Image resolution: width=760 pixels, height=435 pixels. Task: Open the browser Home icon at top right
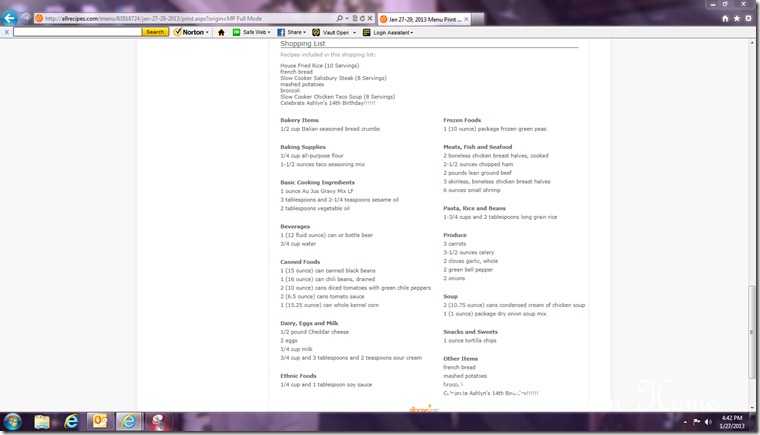725,18
